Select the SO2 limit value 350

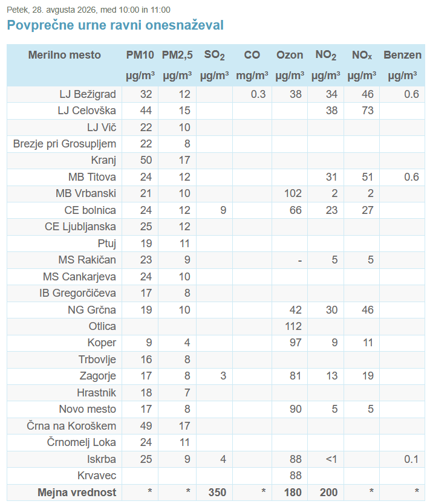tap(217, 493)
